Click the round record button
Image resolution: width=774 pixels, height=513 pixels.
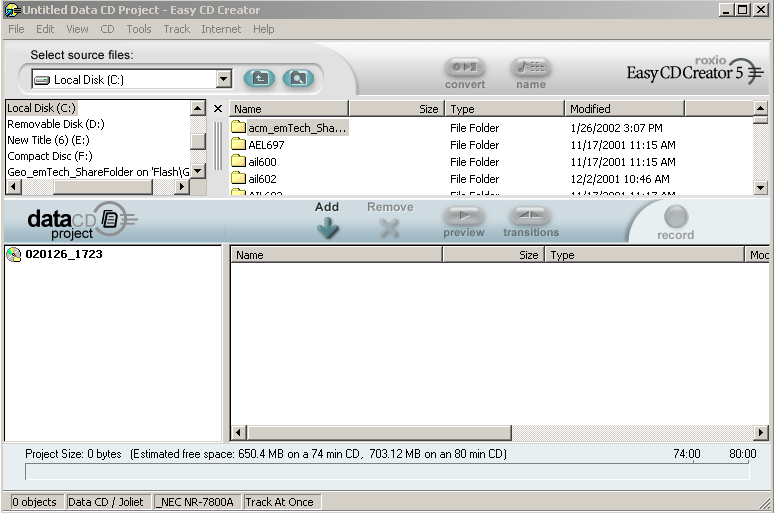tap(676, 216)
